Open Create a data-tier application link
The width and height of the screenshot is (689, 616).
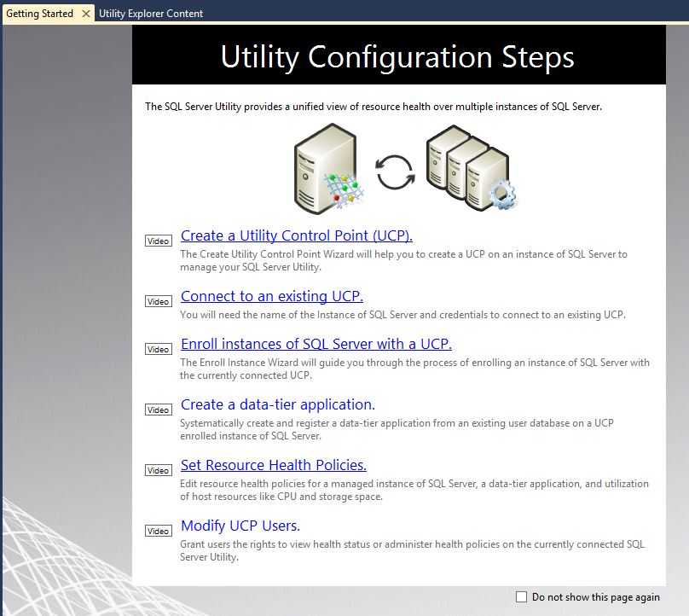[278, 404]
